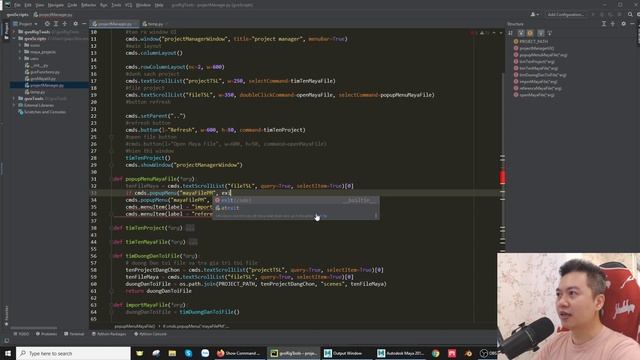Open the Terminal tool window
Image resolution: width=640 pixels, height=360 pixels.
(x=74, y=334)
